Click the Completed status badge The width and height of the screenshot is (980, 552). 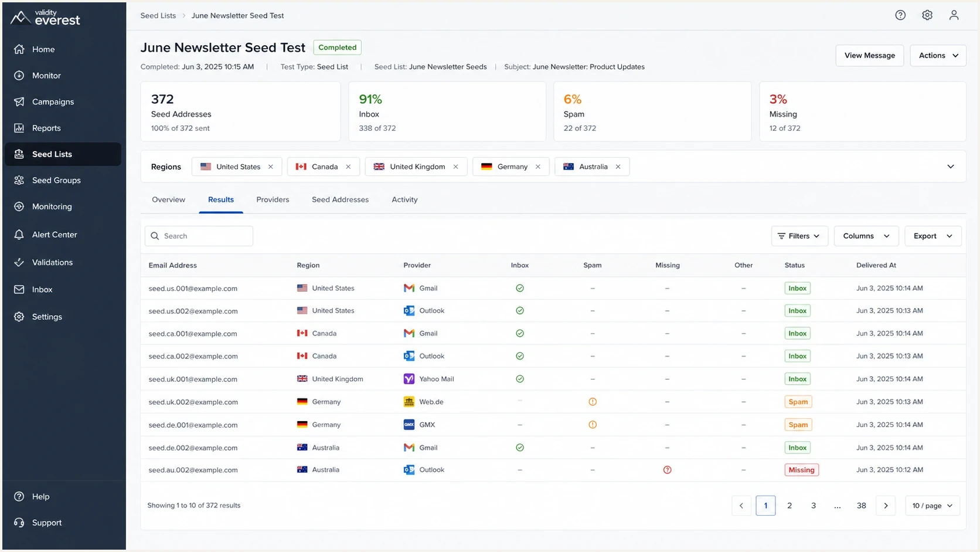tap(337, 48)
